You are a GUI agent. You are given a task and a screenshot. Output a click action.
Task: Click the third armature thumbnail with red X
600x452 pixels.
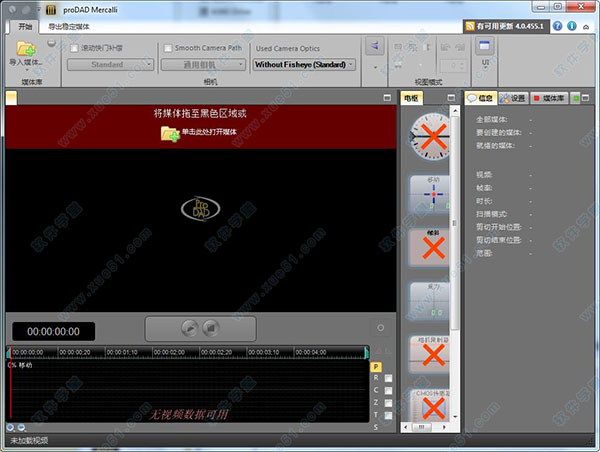[x=429, y=248]
